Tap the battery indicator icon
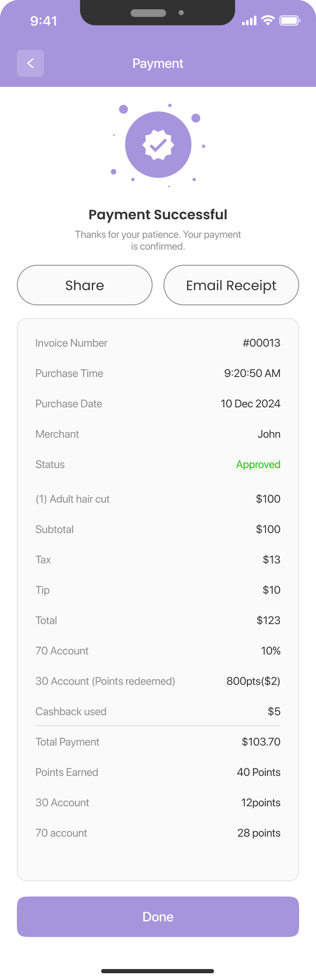 [x=290, y=20]
